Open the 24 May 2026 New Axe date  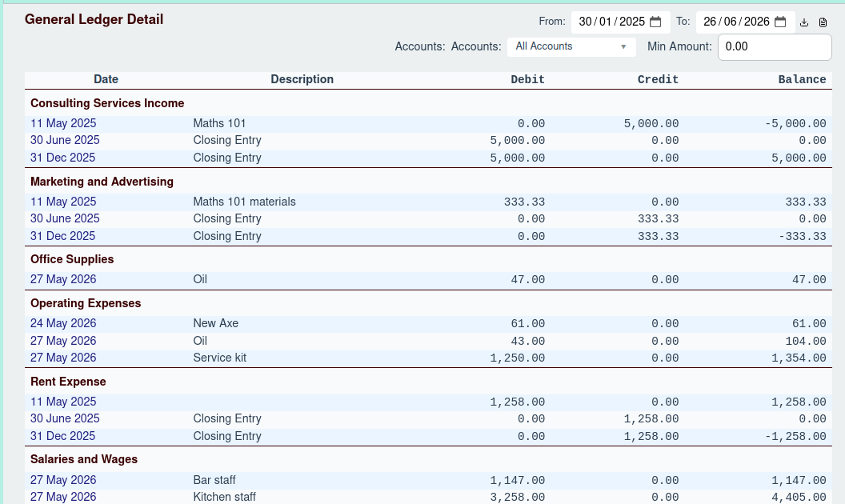coord(63,323)
